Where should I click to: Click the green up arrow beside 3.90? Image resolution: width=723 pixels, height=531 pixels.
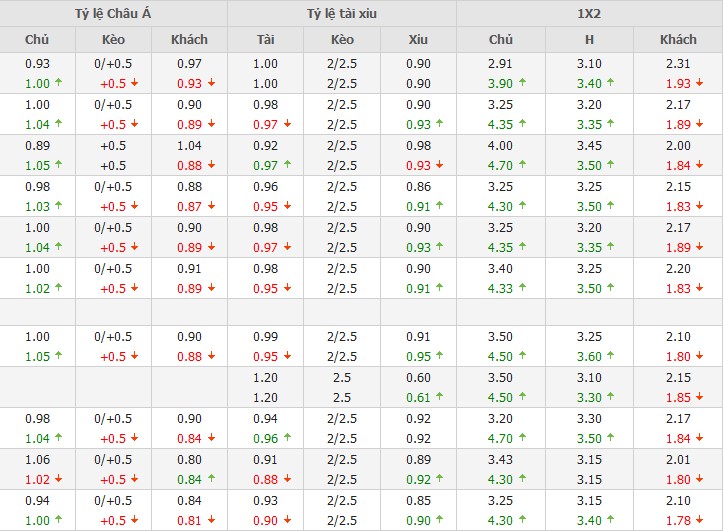click(x=522, y=84)
